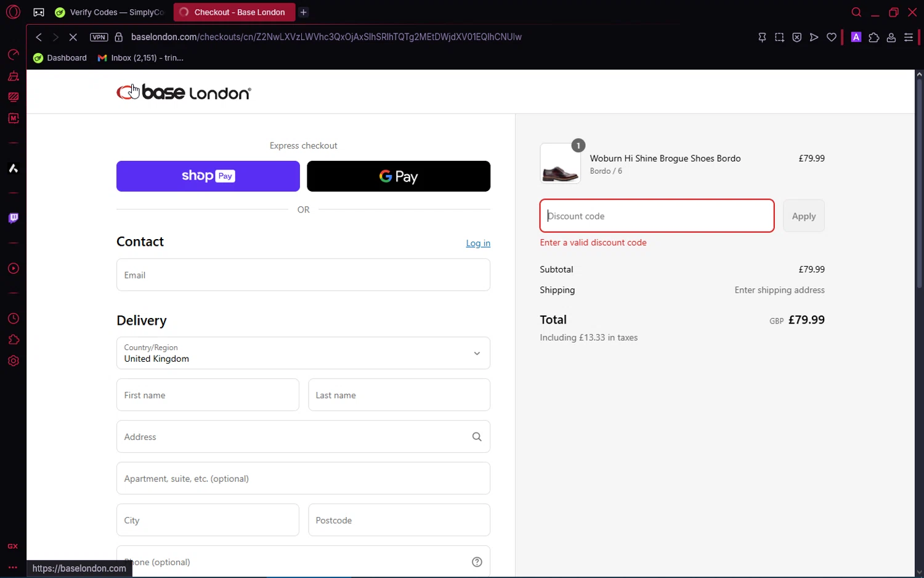Image resolution: width=924 pixels, height=578 pixels.
Task: Focus the Last name field
Action: 399,395
